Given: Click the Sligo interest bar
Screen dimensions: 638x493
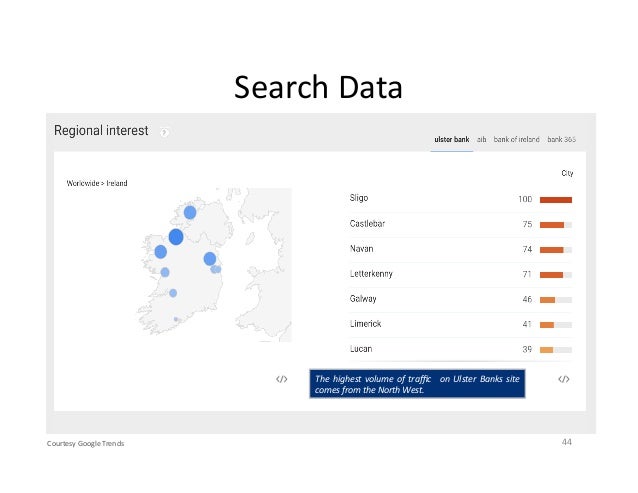Looking at the screenshot, I should [556, 200].
